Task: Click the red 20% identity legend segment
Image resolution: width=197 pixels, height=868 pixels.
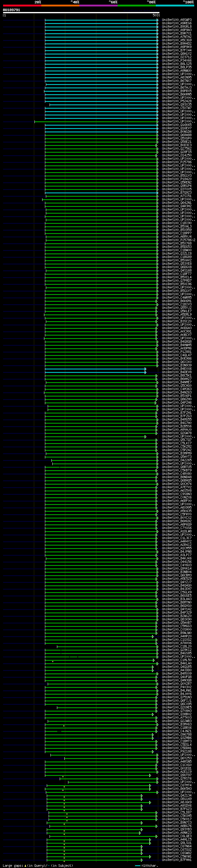Action: 22,6
